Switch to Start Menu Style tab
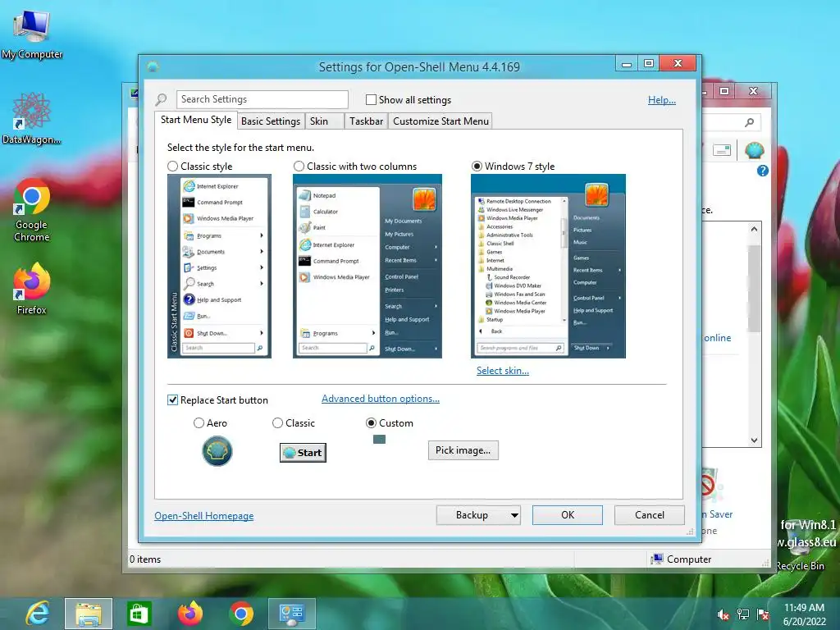This screenshot has height=630, width=840. (196, 120)
